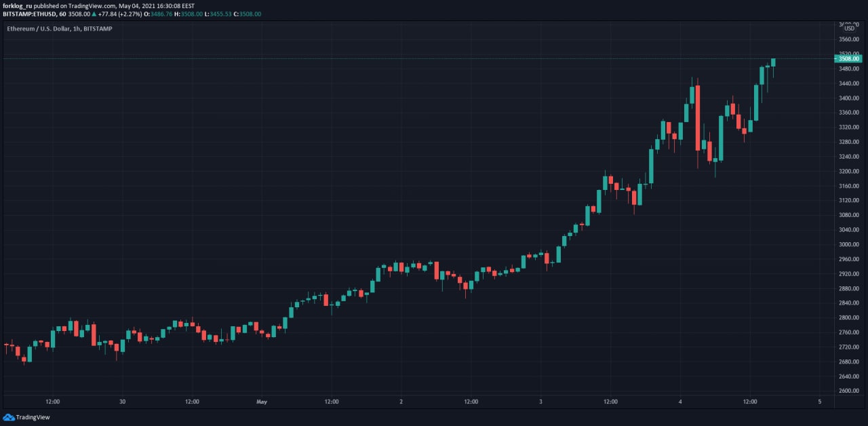Select the May label on the time axis
The height and width of the screenshot is (426, 868).
coord(262,402)
